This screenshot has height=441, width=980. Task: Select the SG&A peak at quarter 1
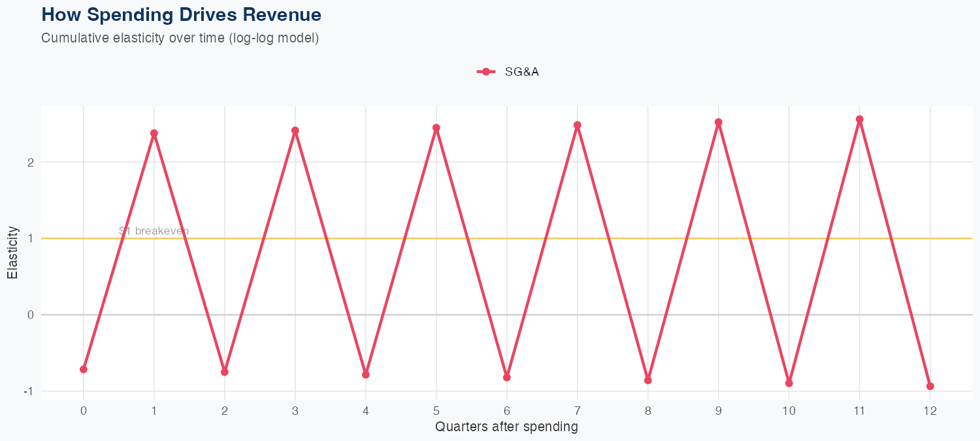(x=154, y=133)
